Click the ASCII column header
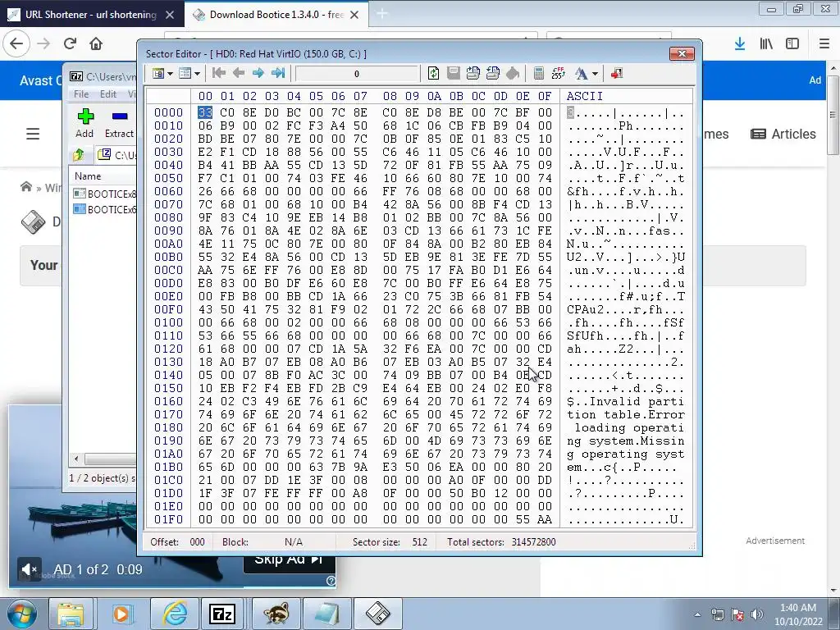The image size is (840, 630). pyautogui.click(x=584, y=96)
